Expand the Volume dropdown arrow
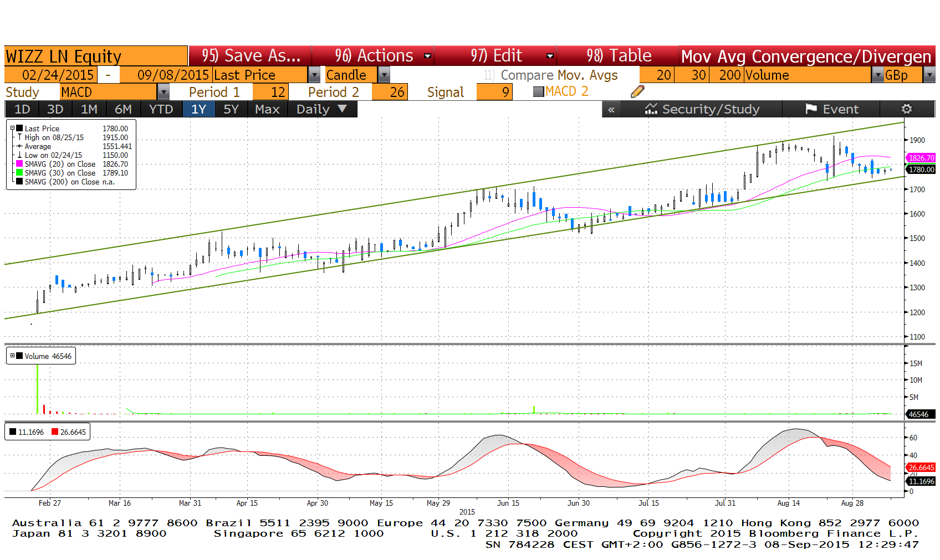 (x=877, y=75)
